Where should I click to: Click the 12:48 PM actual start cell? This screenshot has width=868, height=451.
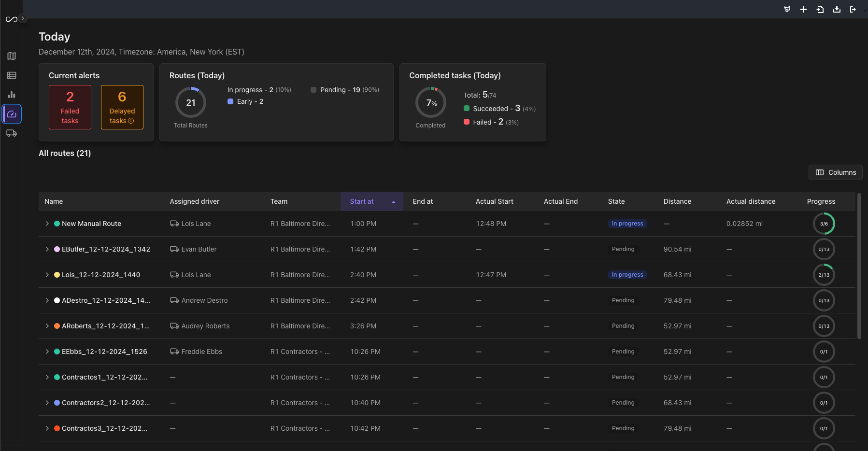coord(491,224)
